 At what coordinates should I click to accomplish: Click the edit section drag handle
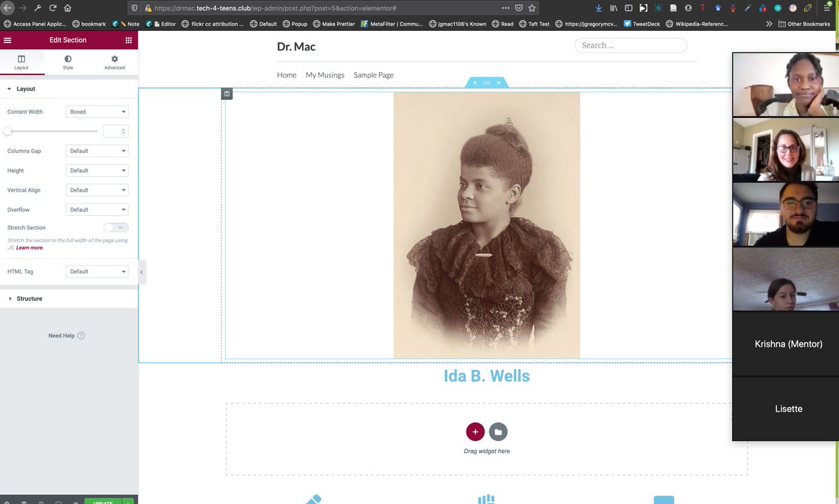[487, 82]
